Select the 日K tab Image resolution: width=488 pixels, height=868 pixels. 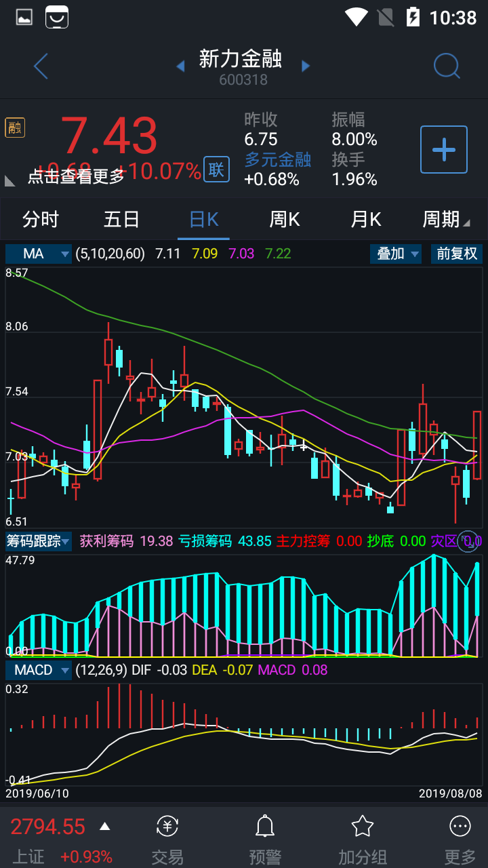pos(203,219)
